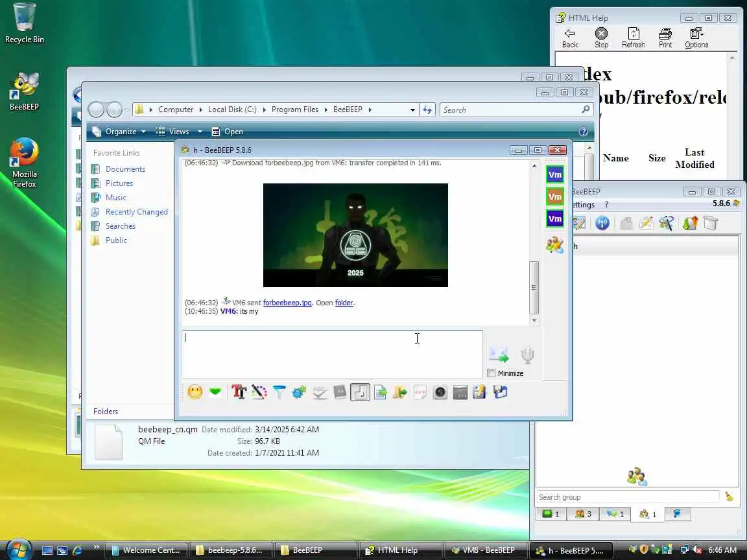Switch to the blue pin last tab
This screenshot has width=747, height=560.
click(x=678, y=514)
